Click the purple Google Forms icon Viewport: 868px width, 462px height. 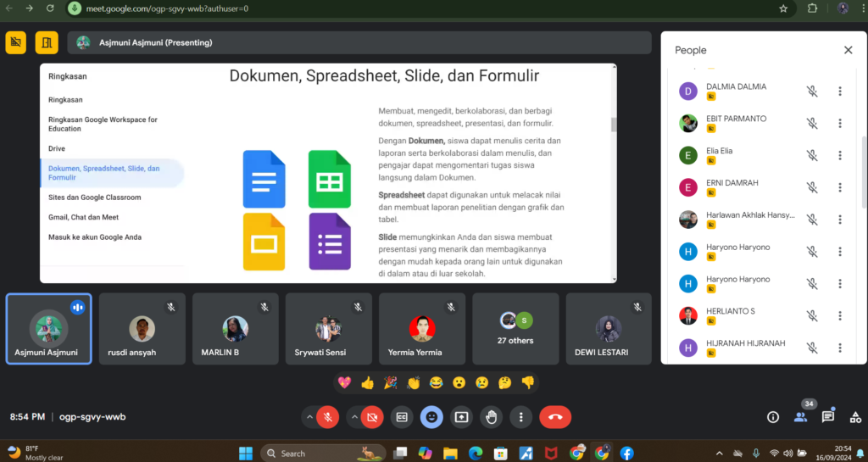(330, 242)
